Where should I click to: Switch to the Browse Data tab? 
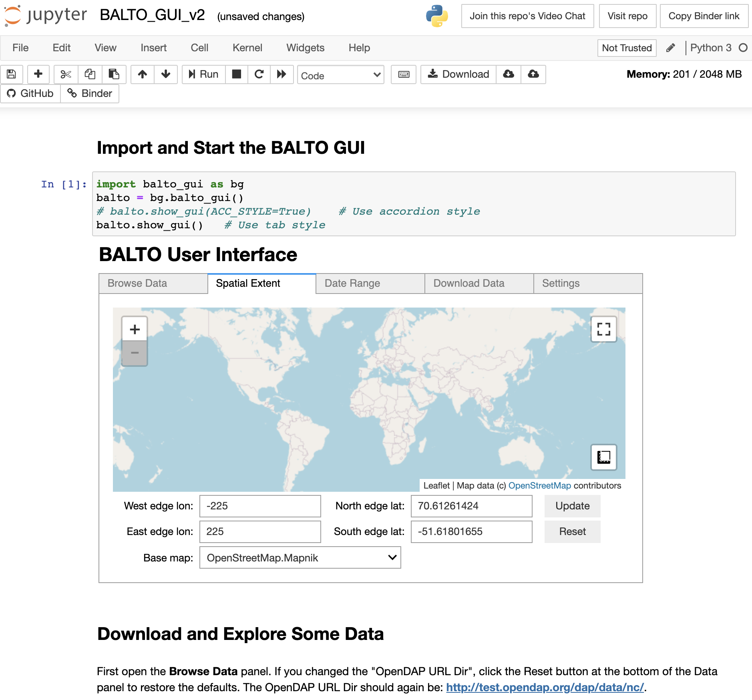153,284
